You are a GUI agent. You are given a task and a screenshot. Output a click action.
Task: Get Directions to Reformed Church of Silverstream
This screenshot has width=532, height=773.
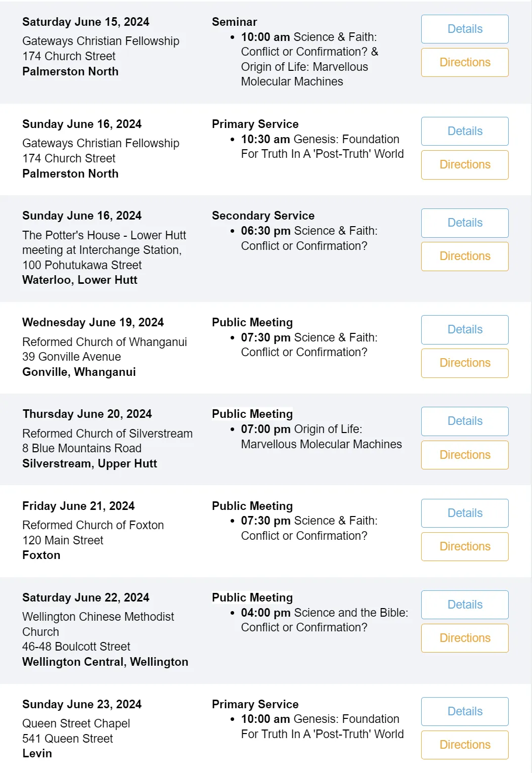[465, 455]
